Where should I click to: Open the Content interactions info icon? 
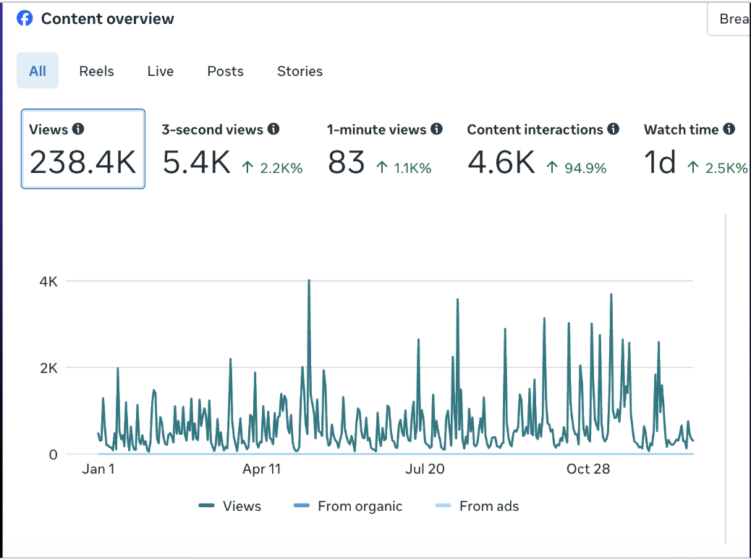pos(614,129)
